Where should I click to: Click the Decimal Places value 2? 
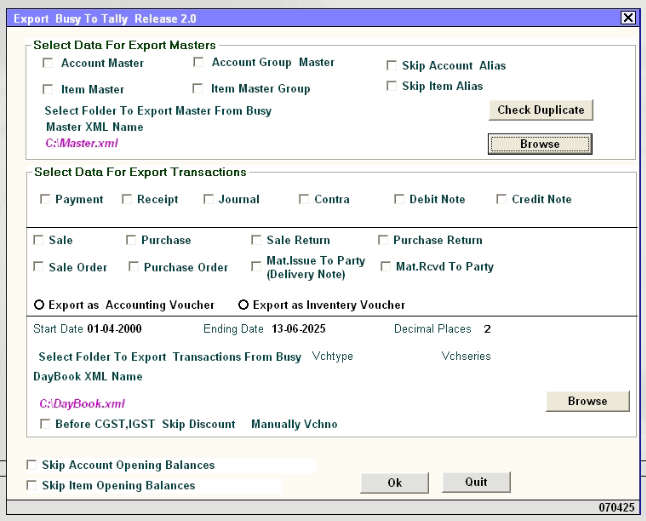[487, 329]
